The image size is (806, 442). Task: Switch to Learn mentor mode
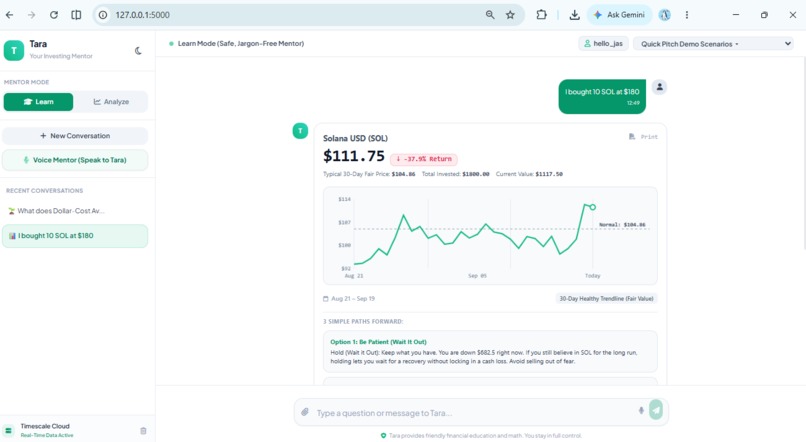(39, 102)
